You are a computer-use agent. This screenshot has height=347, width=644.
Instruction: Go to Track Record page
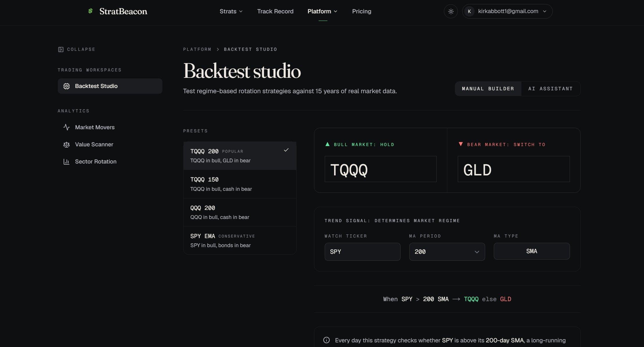[275, 11]
